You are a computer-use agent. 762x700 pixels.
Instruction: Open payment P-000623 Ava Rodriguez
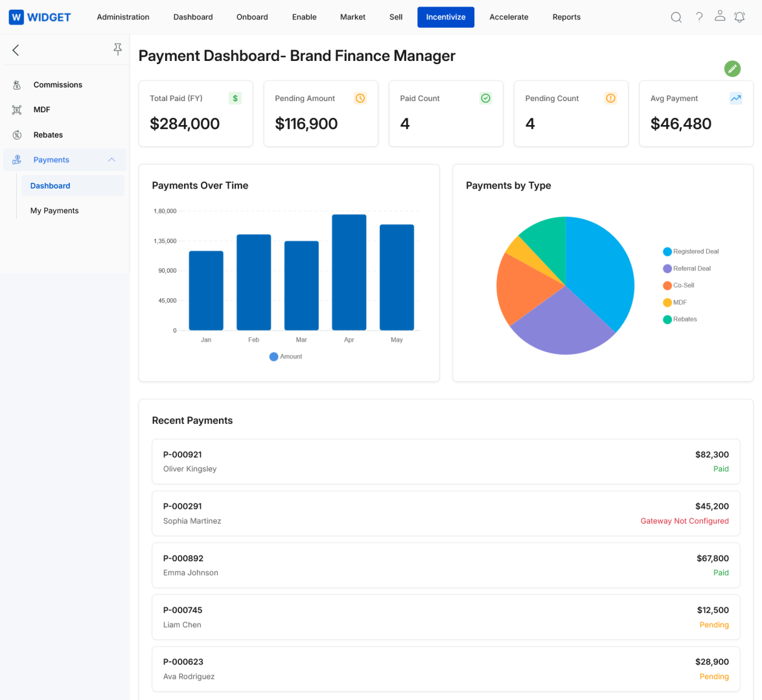446,669
